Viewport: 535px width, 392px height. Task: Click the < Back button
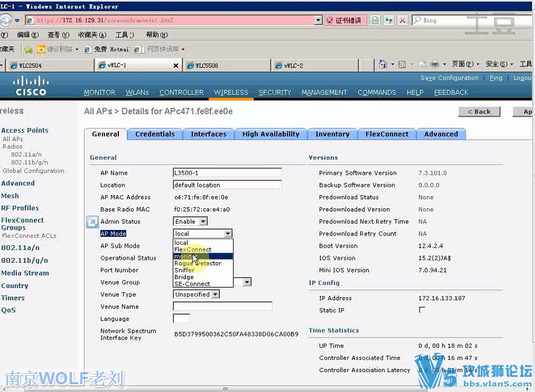pos(479,112)
